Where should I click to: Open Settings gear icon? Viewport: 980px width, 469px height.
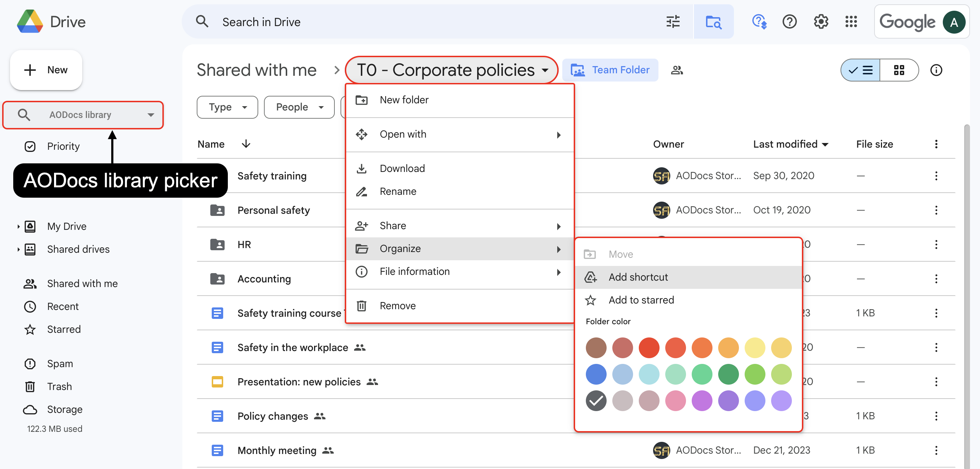coord(821,22)
